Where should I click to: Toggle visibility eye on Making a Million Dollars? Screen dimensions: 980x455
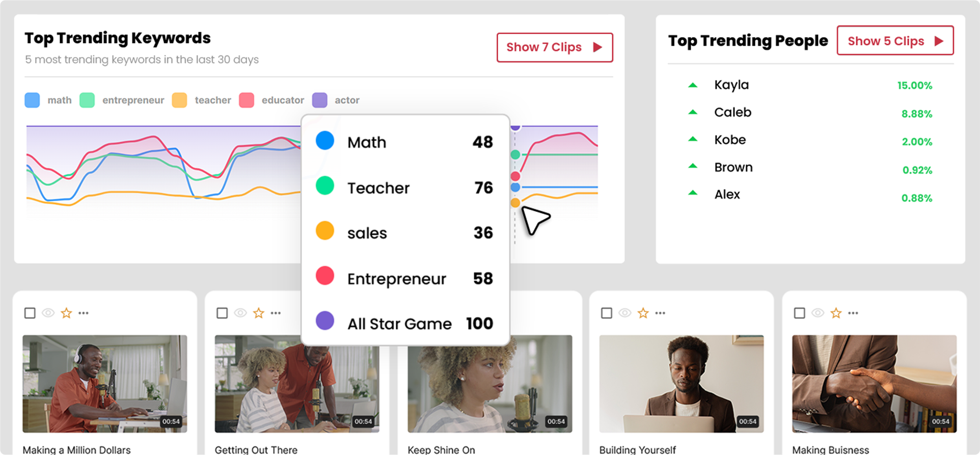pyautogui.click(x=48, y=313)
